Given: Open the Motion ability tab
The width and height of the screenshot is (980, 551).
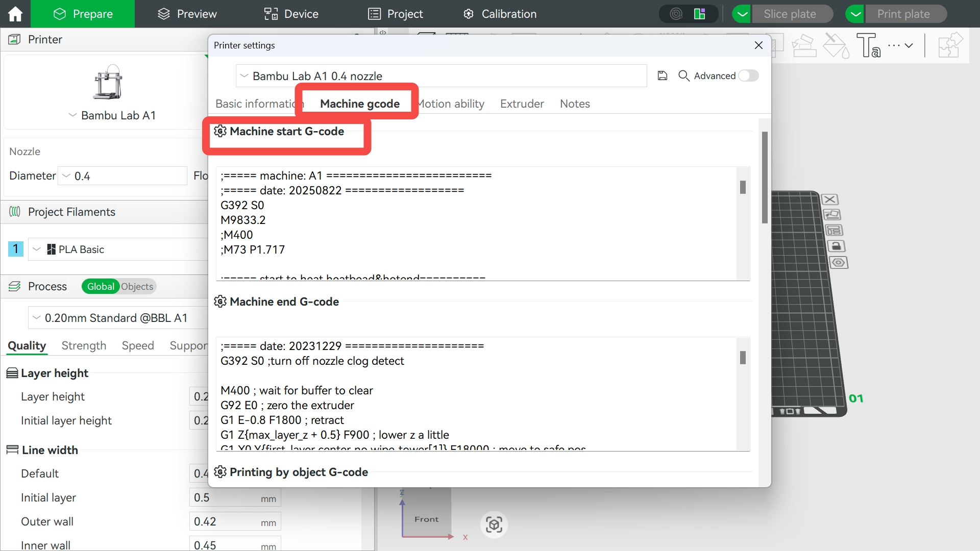Looking at the screenshot, I should click(451, 104).
